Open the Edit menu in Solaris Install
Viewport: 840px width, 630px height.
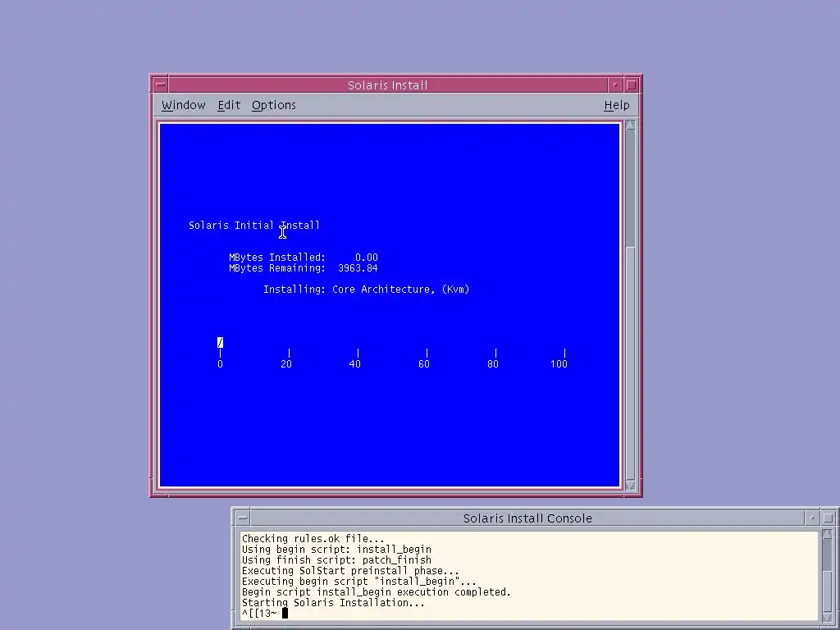[229, 105]
